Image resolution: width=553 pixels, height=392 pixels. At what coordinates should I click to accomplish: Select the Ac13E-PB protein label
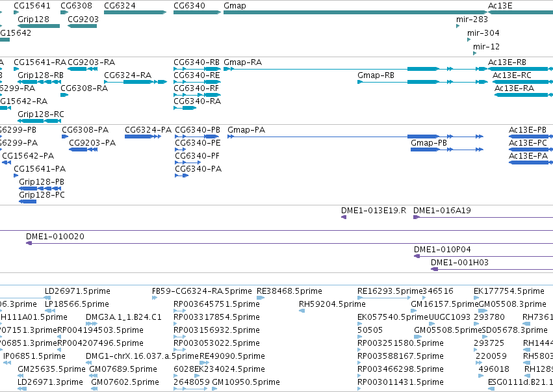[x=528, y=130]
